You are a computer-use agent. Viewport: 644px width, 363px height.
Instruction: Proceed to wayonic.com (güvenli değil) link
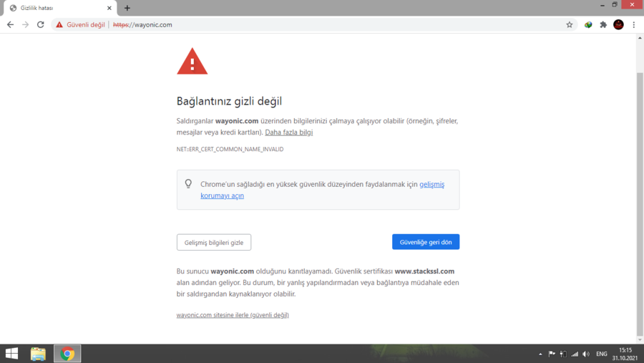click(233, 315)
